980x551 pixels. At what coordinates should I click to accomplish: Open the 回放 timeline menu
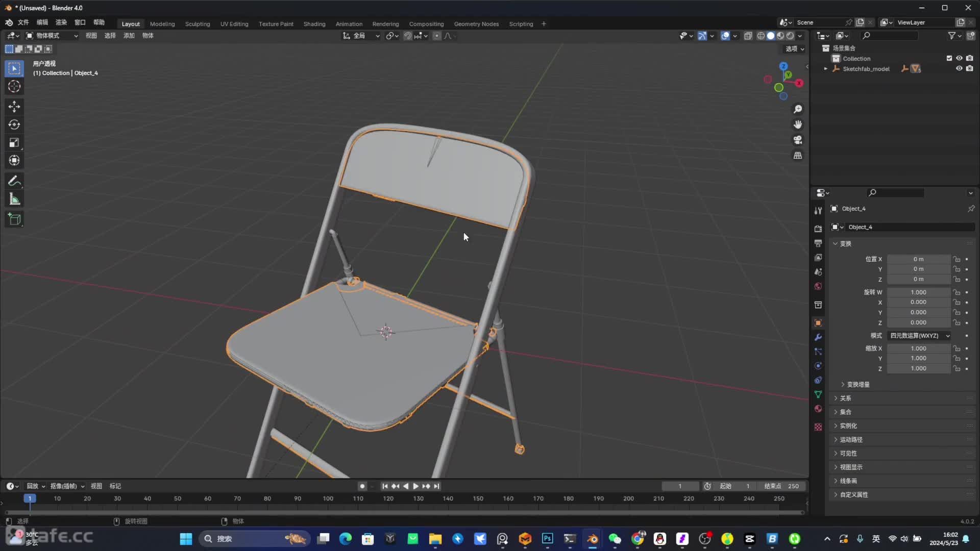coord(36,486)
